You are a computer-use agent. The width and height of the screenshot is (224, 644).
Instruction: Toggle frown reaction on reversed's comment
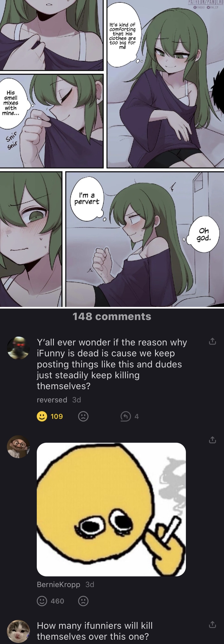pyautogui.click(x=83, y=416)
